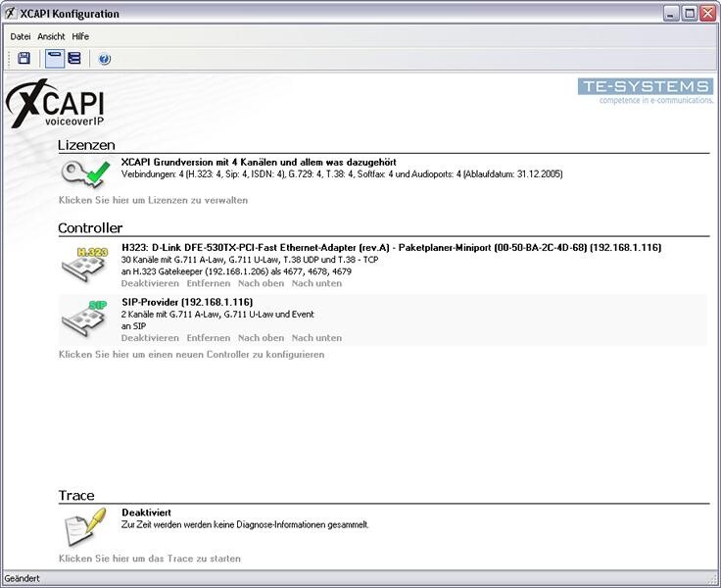Screen dimensions: 721x588
Task: Entfernen the SIP-Provider controller
Action: pos(209,338)
